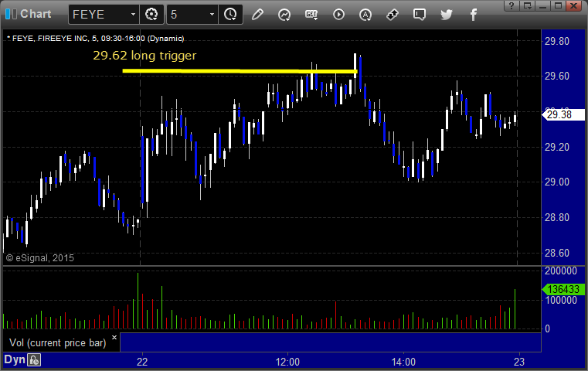Click the 100000 volume axis label
Image resolution: width=588 pixels, height=371 pixels.
point(561,300)
